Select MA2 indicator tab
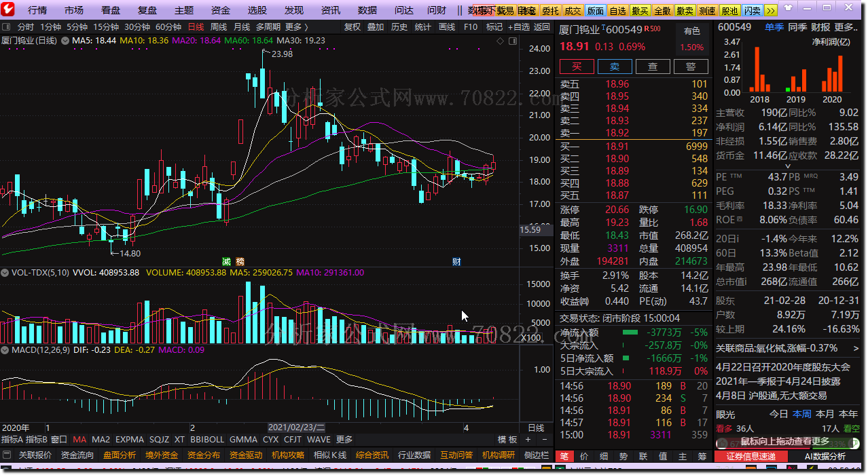The width and height of the screenshot is (868, 475). [101, 440]
